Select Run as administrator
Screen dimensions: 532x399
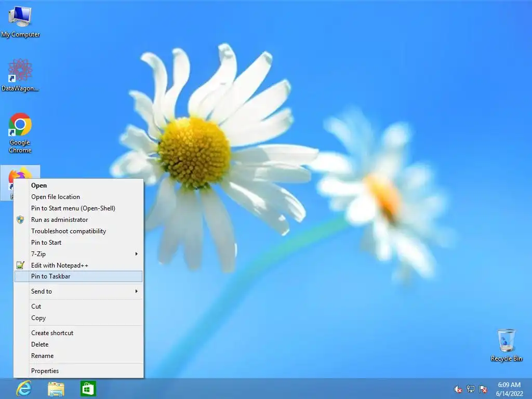coord(78,220)
